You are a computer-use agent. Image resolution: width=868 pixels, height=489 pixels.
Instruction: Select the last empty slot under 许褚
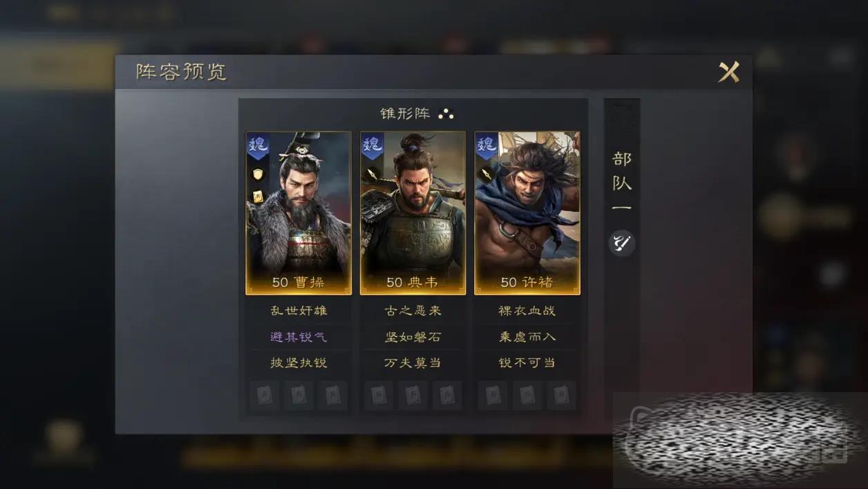[561, 395]
